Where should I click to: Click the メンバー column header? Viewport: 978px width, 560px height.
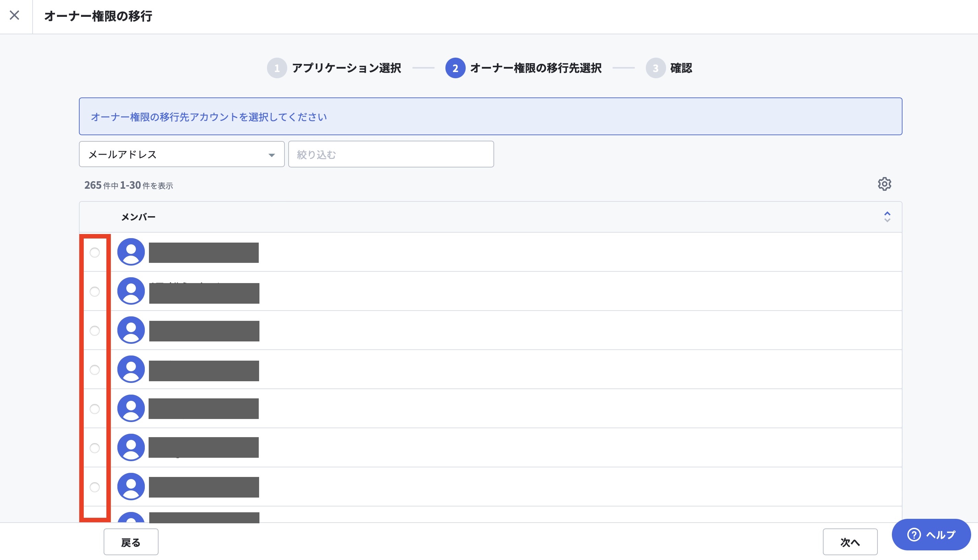click(138, 217)
